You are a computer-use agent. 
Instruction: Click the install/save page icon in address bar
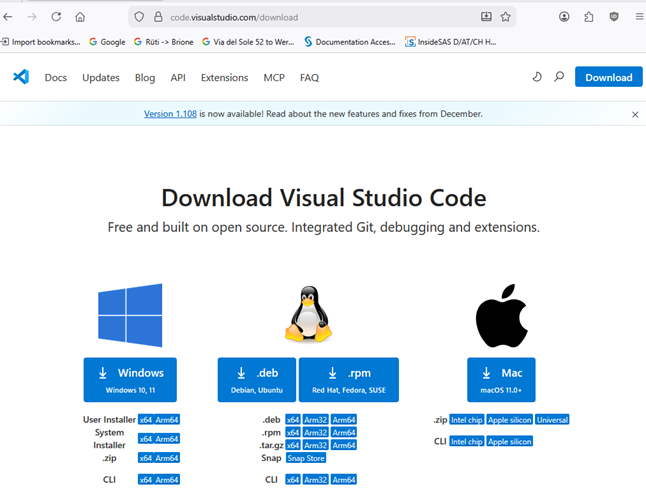coord(486,16)
